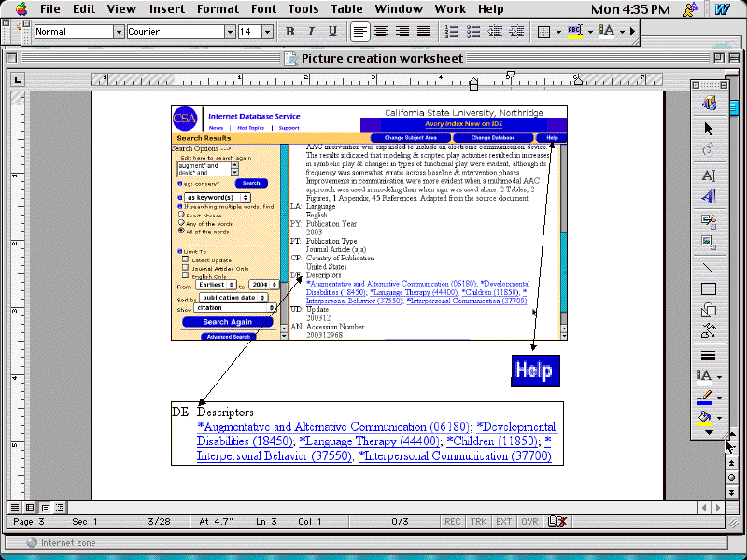
Task: Toggle underline formatting
Action: point(332,32)
